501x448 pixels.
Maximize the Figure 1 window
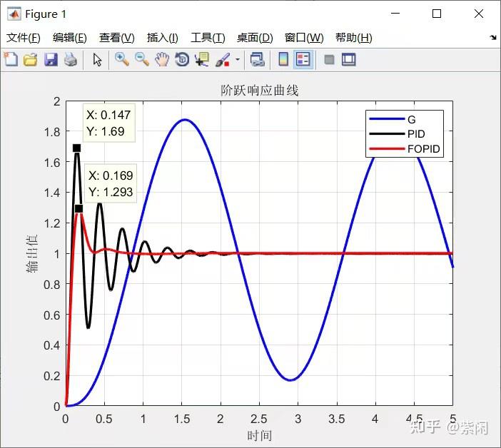[437, 14]
